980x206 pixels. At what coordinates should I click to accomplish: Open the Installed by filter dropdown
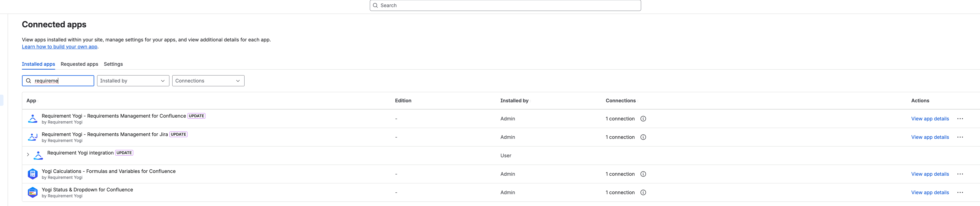[x=133, y=81]
